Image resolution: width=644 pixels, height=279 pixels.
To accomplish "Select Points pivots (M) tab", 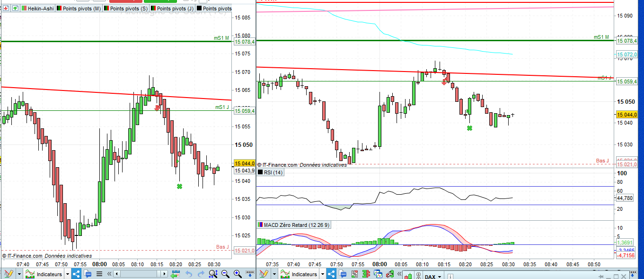I will pos(78,9).
